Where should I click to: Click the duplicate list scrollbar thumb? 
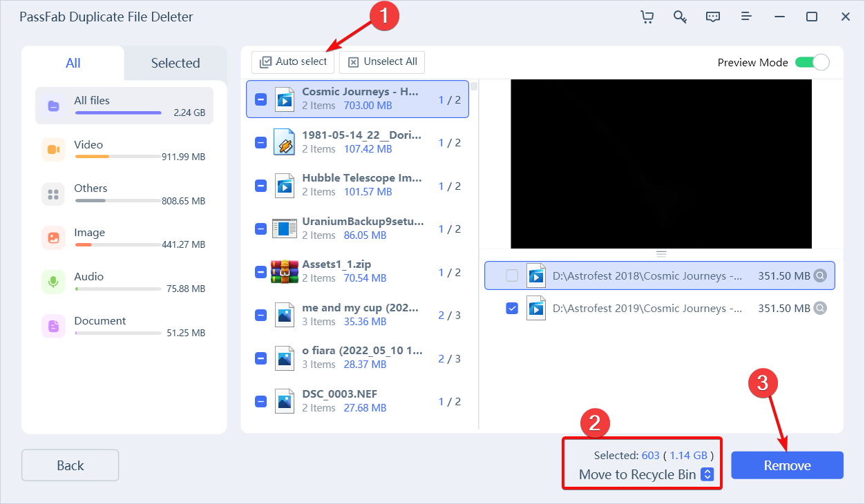tap(474, 86)
